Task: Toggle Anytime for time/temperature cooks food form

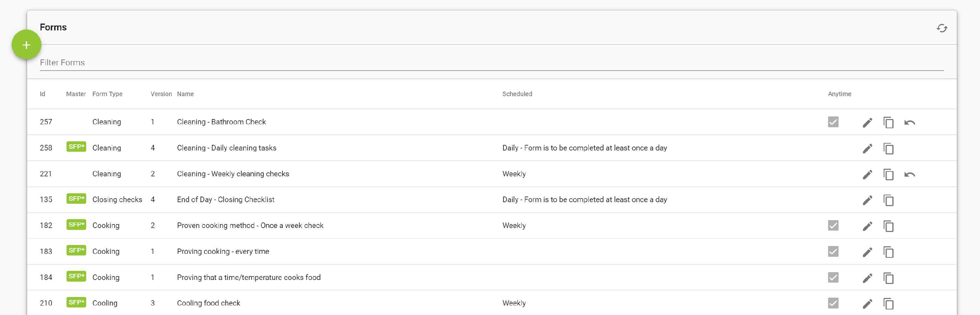Action: (x=833, y=277)
